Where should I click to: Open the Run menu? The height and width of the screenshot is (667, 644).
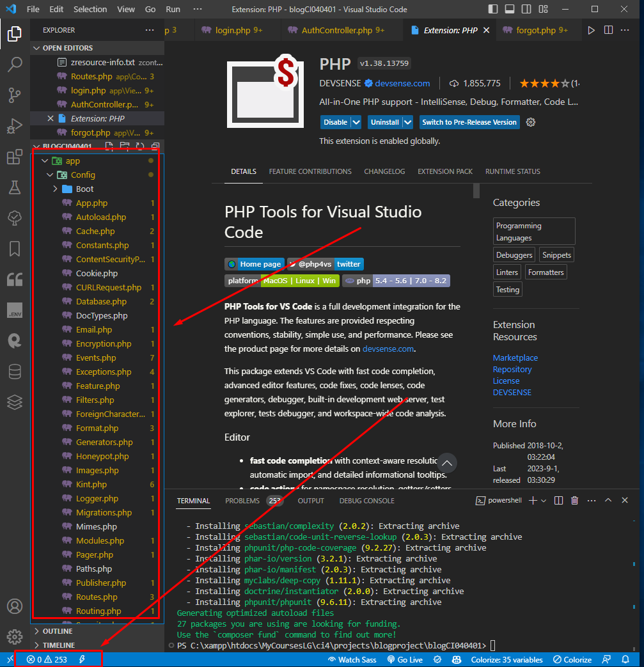pos(173,9)
